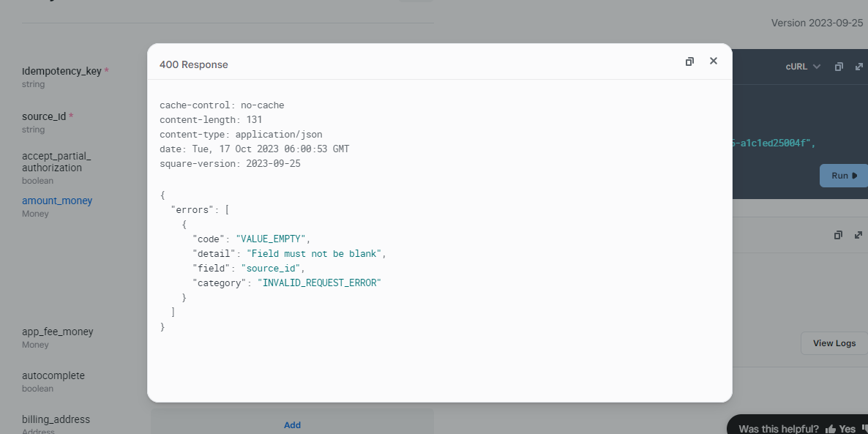This screenshot has height=434, width=868.
Task: Open View Logs
Action: point(834,343)
